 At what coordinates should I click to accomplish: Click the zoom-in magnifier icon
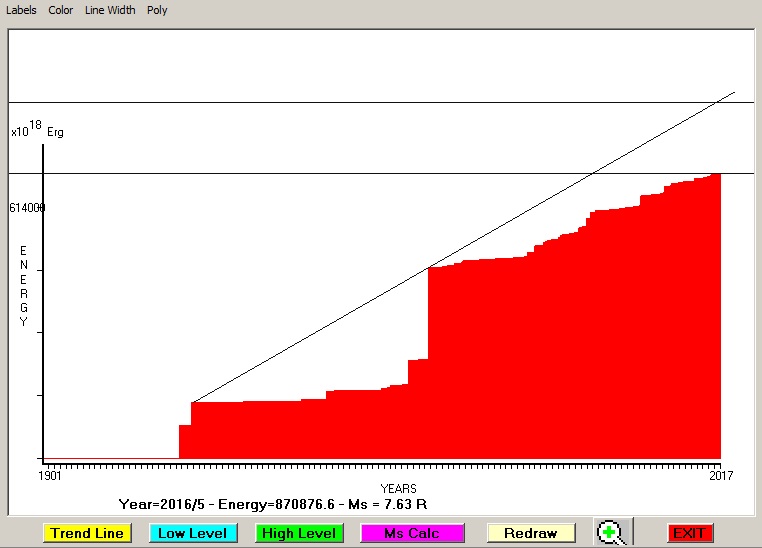coord(612,533)
